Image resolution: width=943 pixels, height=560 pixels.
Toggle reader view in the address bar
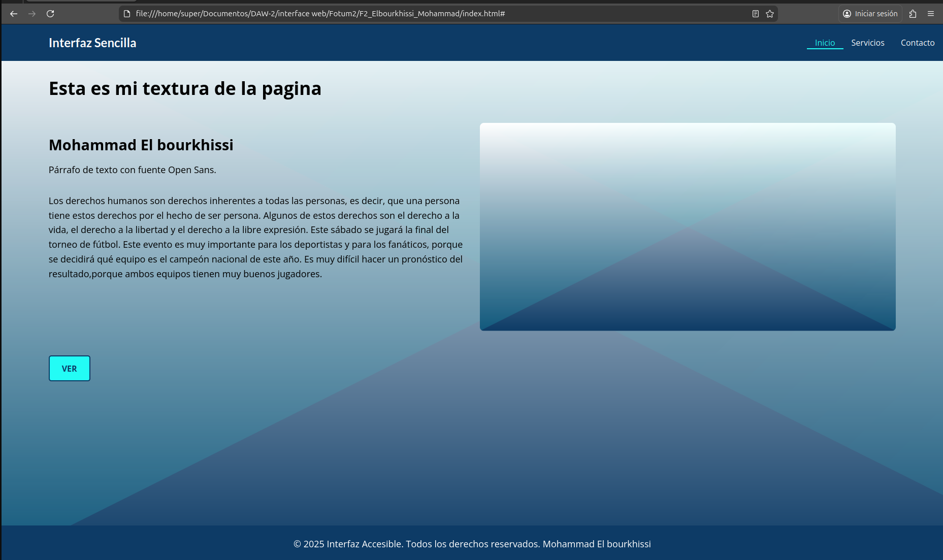tap(756, 14)
